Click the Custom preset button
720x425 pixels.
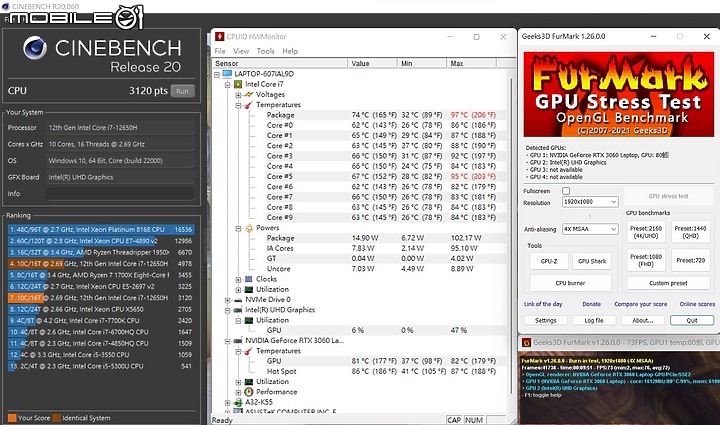[668, 283]
